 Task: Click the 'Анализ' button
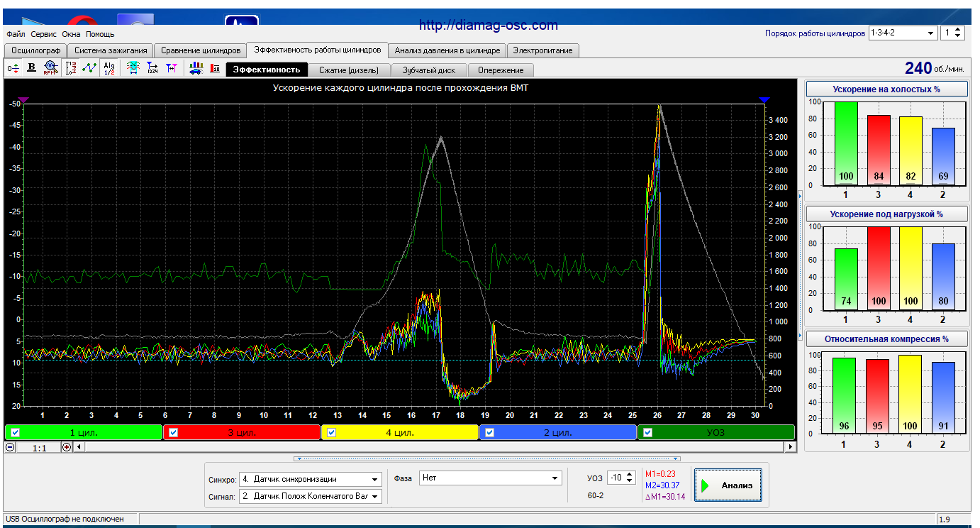click(728, 485)
